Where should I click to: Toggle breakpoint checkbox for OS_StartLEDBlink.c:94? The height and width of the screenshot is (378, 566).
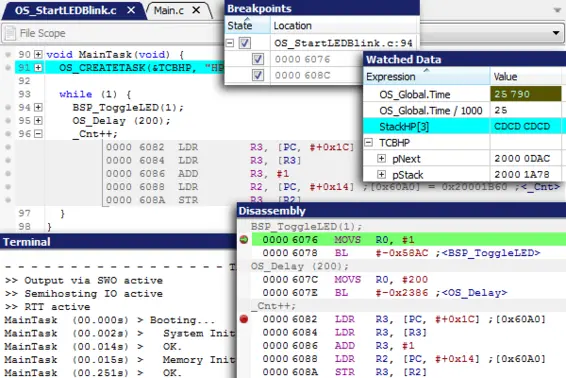click(x=245, y=43)
